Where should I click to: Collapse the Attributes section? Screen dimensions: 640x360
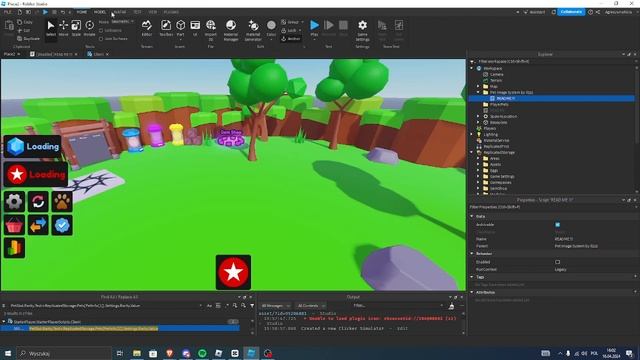pos(472,292)
